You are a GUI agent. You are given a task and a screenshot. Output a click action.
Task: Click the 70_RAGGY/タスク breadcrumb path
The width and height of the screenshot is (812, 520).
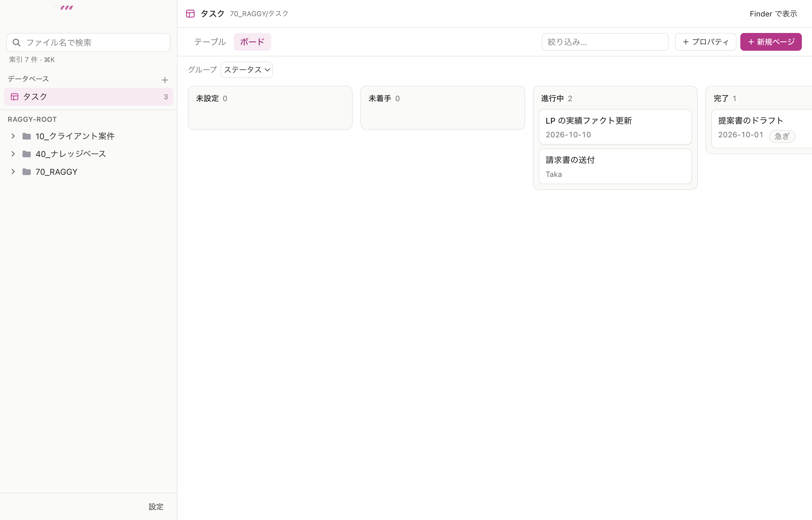click(x=259, y=14)
